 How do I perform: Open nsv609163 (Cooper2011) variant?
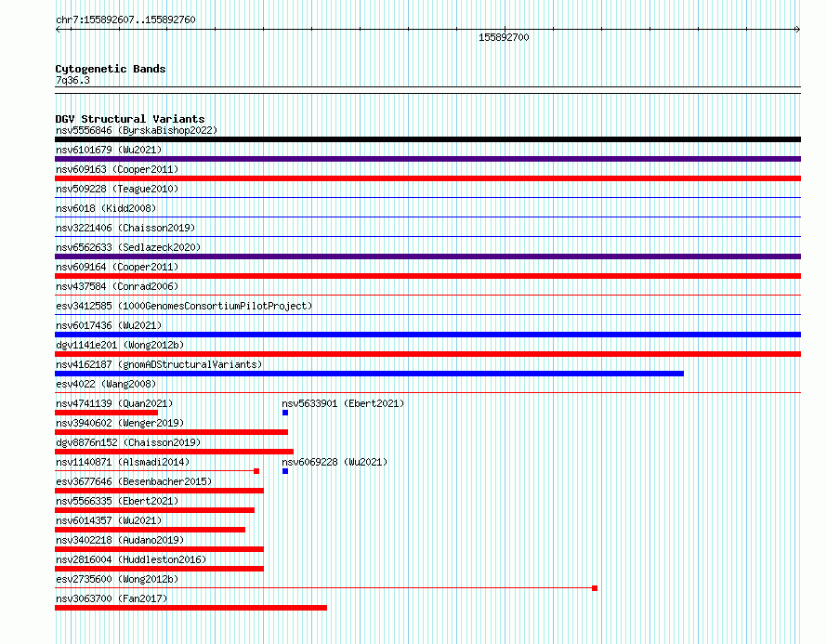pyautogui.click(x=117, y=169)
